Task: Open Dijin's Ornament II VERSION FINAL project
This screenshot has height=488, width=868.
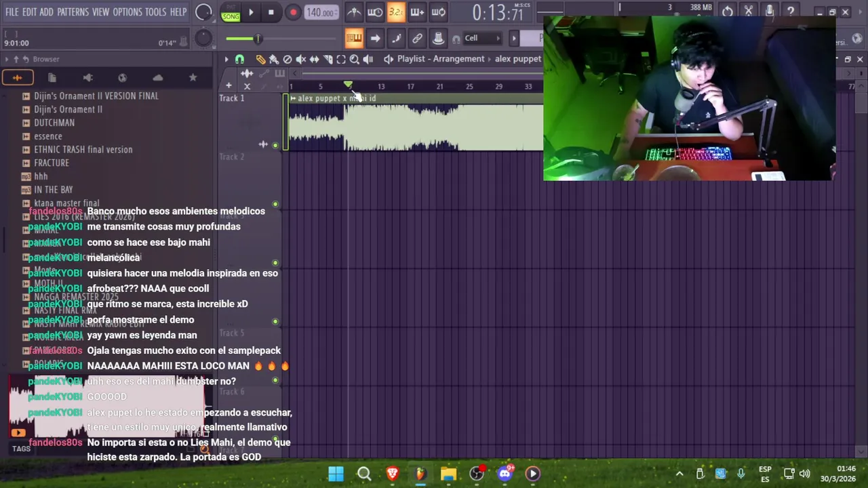Action: coord(96,96)
